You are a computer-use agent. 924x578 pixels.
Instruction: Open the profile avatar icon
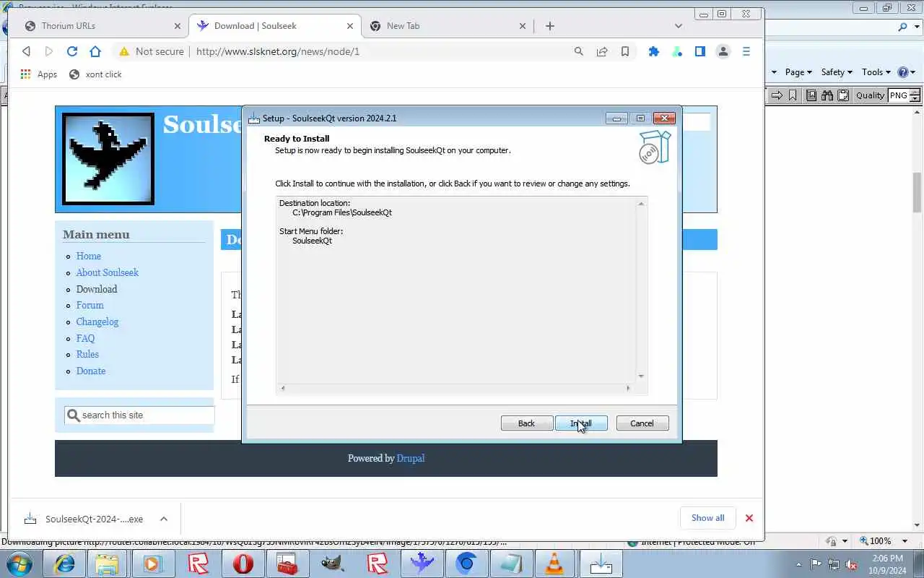(723, 51)
